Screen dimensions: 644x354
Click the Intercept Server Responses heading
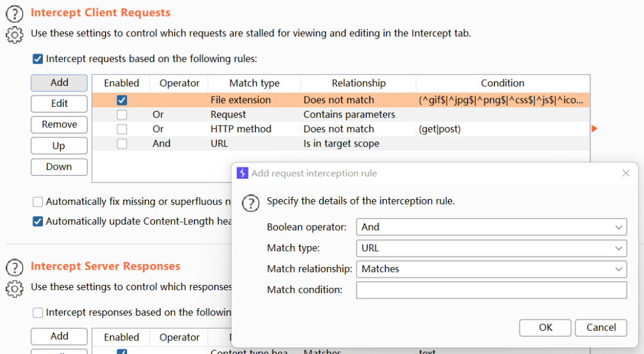pyautogui.click(x=106, y=266)
